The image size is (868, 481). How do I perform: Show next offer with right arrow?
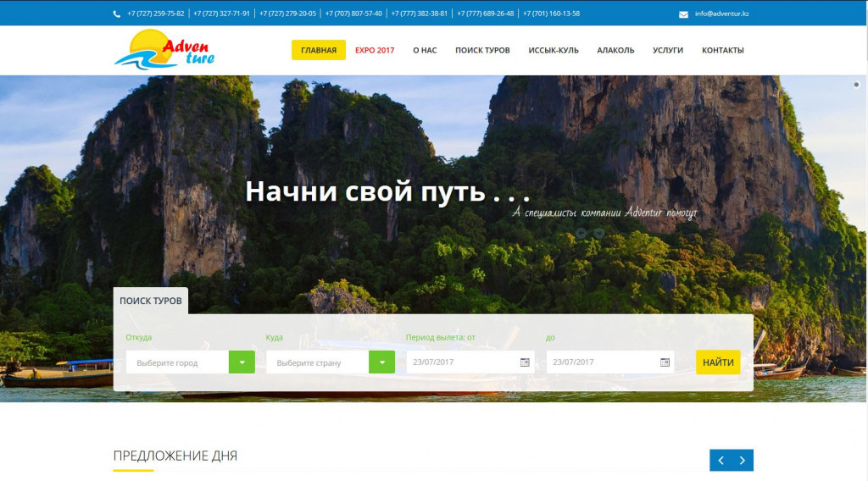click(743, 460)
